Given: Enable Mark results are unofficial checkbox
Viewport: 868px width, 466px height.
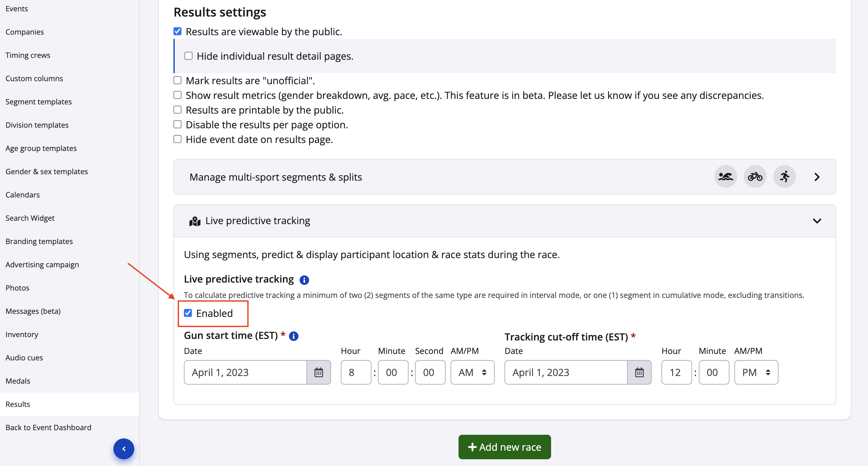Looking at the screenshot, I should (177, 81).
